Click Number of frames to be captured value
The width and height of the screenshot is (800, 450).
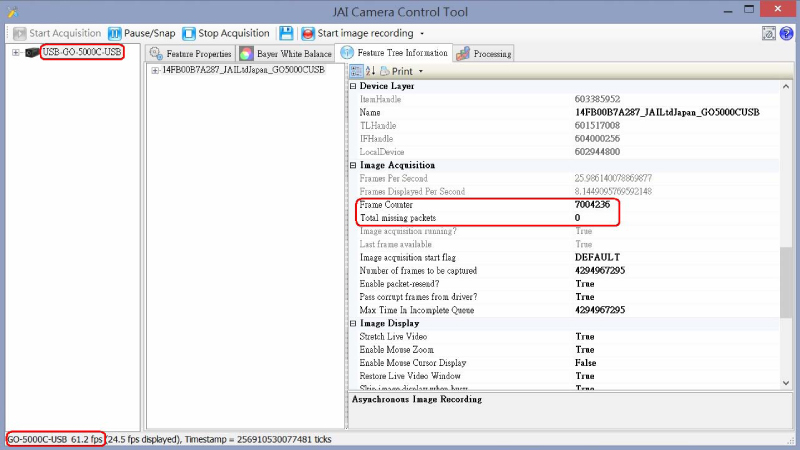[600, 270]
